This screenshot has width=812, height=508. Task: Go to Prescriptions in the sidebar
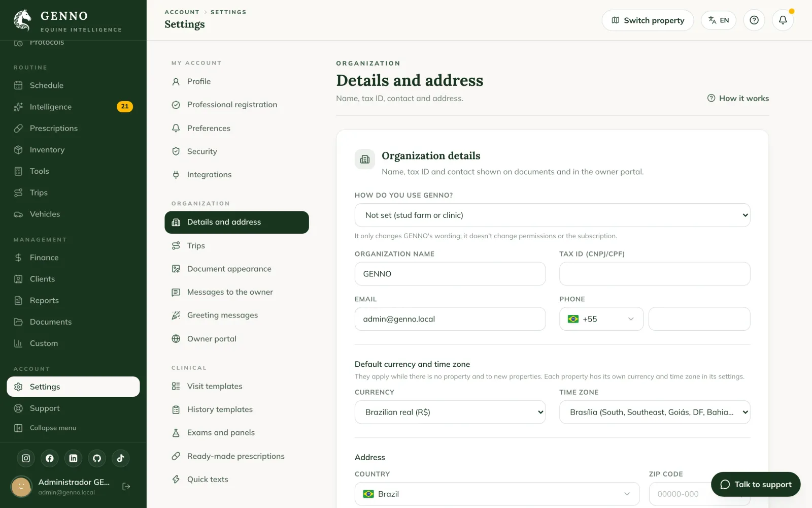73,128
